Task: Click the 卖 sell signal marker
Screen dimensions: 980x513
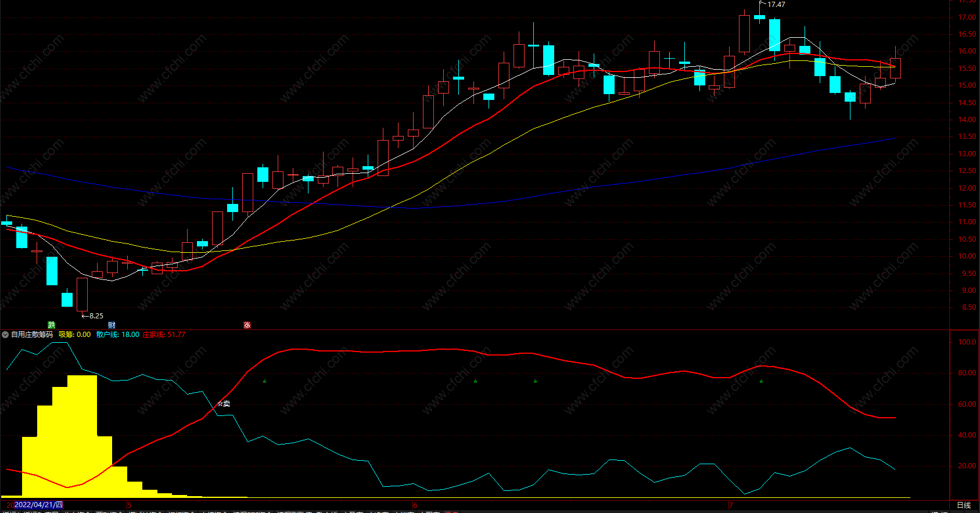Action: pyautogui.click(x=224, y=404)
